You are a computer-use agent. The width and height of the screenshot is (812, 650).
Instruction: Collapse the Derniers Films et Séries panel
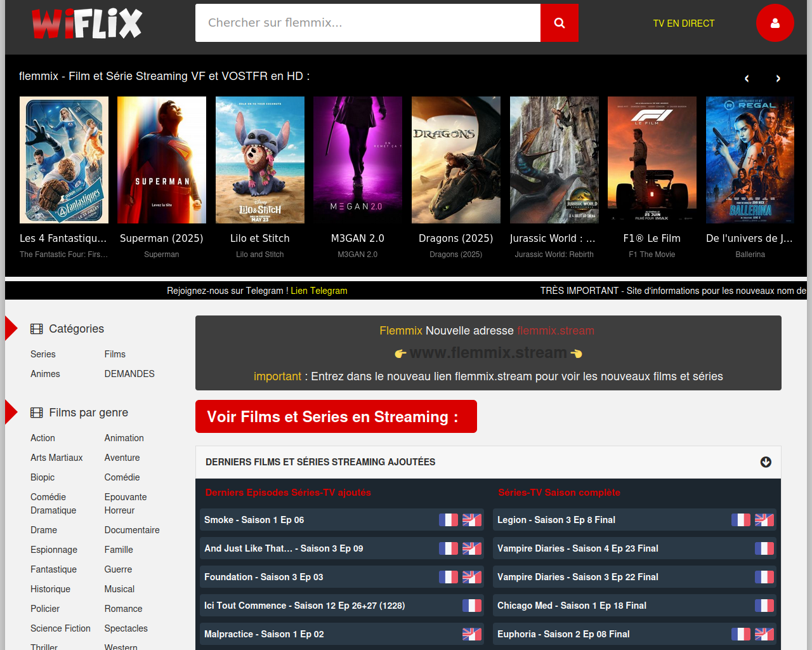(x=766, y=462)
